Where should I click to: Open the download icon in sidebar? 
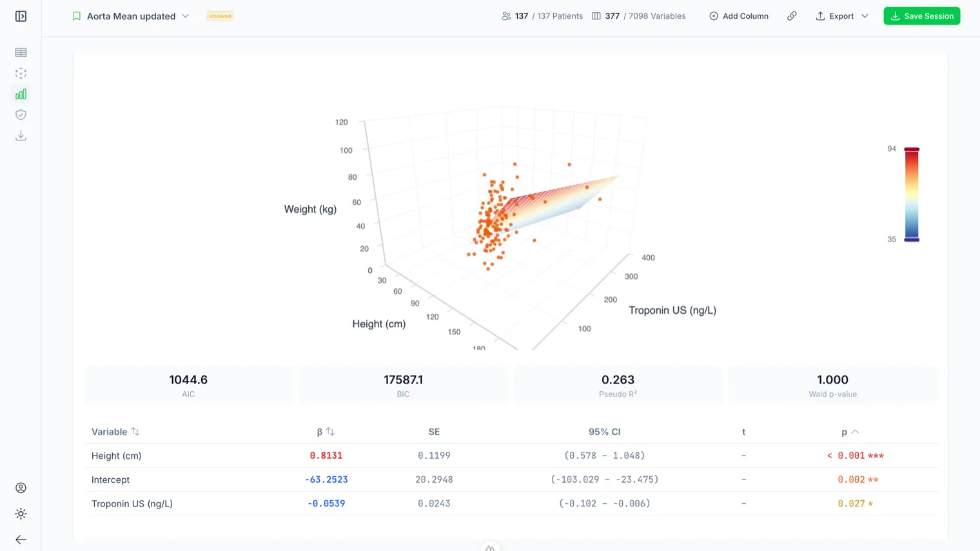21,135
